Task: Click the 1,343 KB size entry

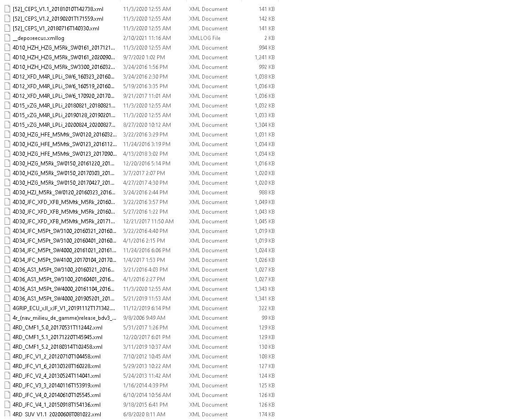Action: pos(264,289)
